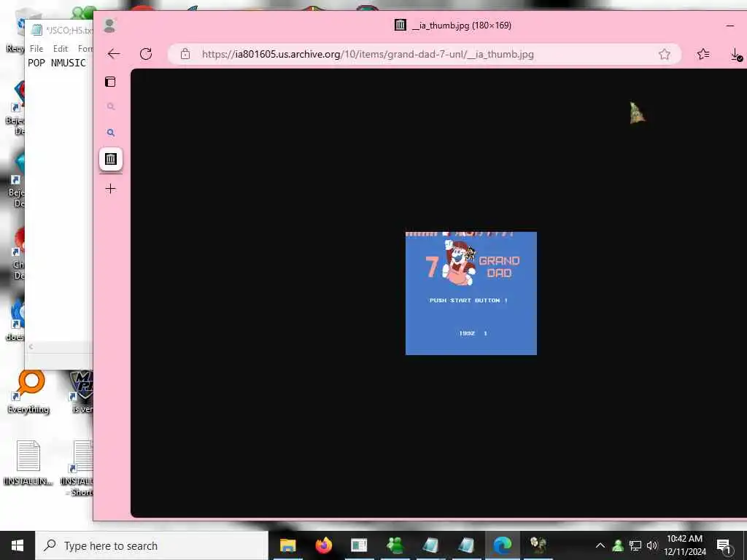View site information via the padlock icon

(x=185, y=54)
